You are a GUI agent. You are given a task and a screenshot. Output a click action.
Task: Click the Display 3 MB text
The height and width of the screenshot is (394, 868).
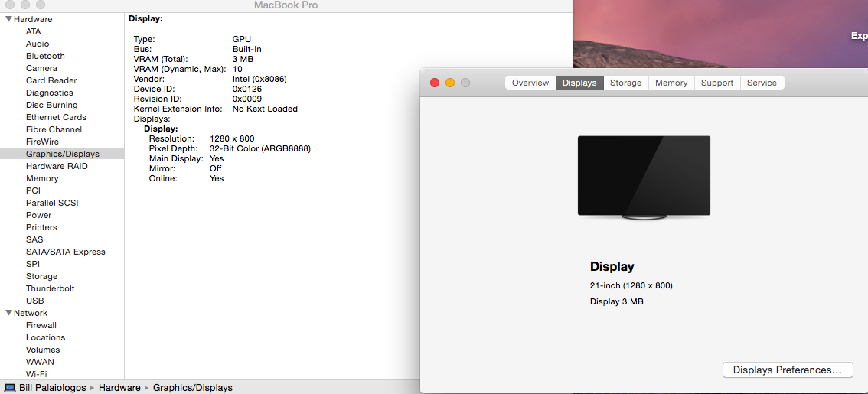click(617, 301)
